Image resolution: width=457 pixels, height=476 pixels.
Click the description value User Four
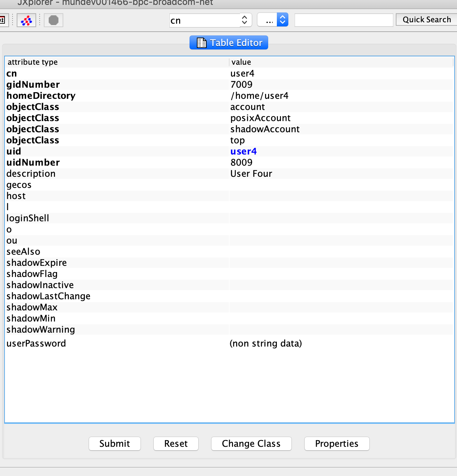pos(251,174)
